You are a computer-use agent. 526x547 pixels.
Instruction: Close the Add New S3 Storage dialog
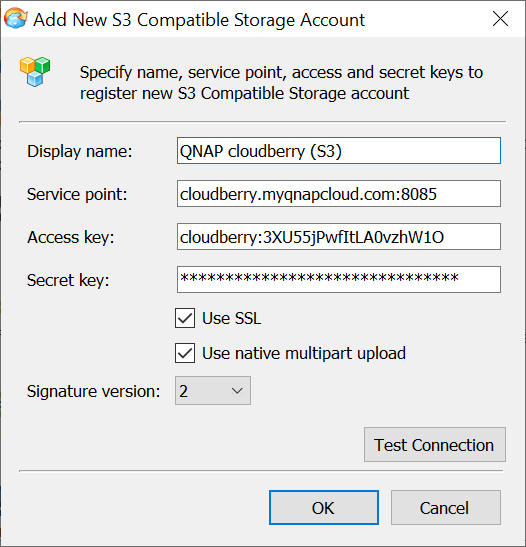click(500, 18)
